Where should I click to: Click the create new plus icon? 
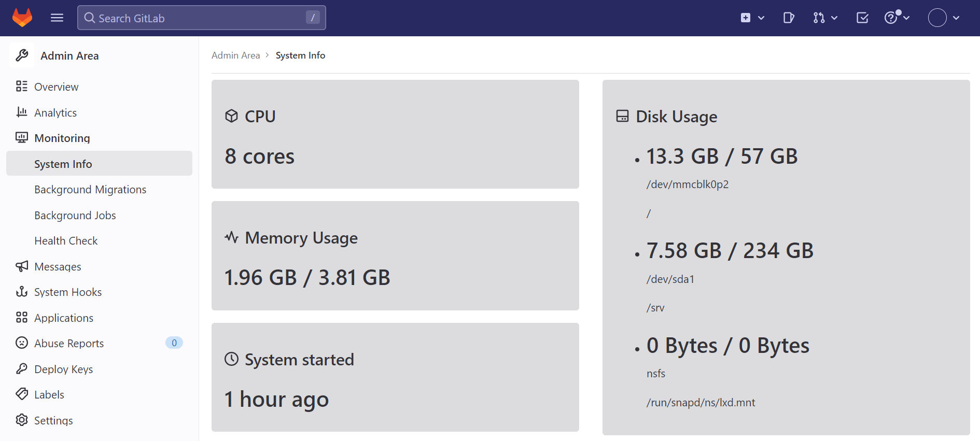746,18
